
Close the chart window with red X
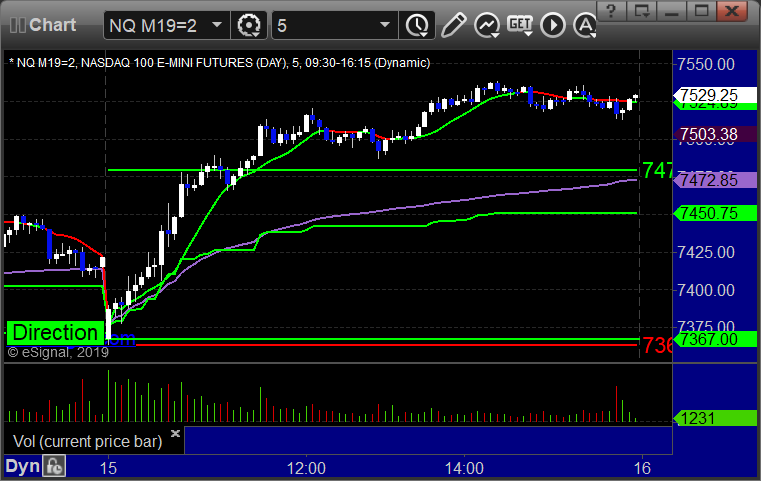click(732, 11)
